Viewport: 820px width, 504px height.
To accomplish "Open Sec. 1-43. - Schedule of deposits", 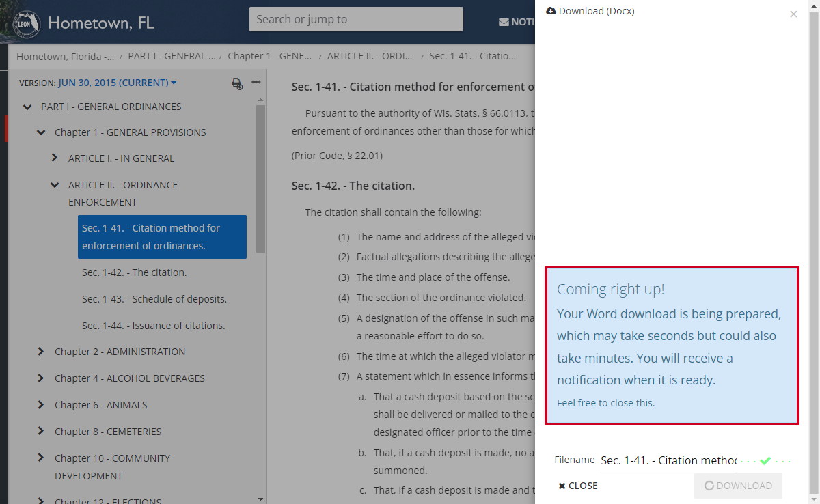I will click(x=154, y=299).
